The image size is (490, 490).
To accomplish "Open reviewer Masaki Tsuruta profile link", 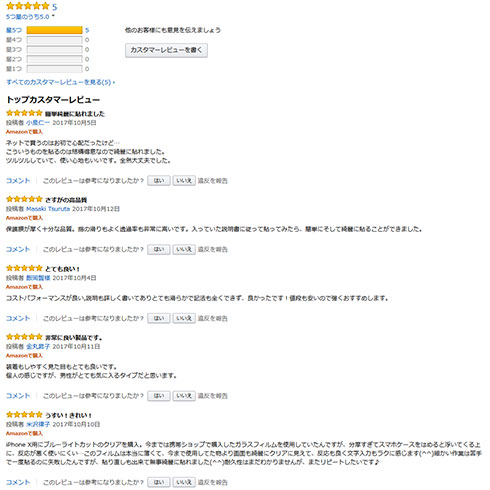I will click(48, 209).
